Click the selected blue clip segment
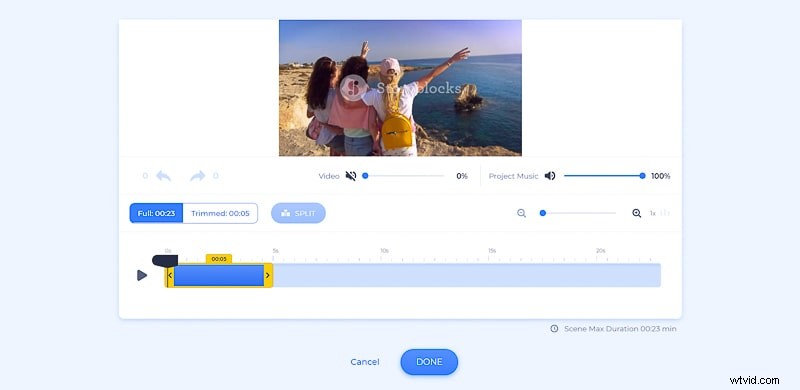800x390 pixels. click(219, 276)
